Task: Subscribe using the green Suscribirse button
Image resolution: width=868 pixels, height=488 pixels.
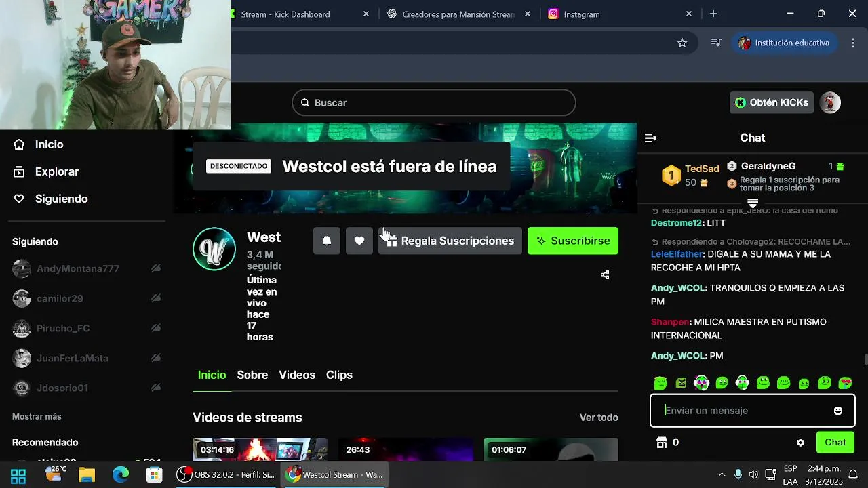Action: (x=573, y=241)
